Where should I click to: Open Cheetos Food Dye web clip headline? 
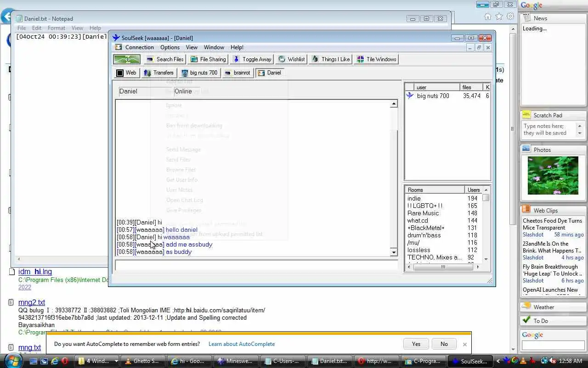click(x=552, y=224)
